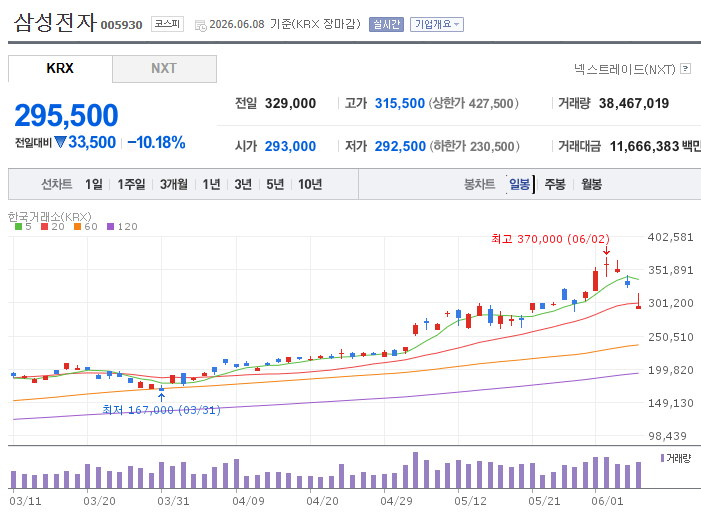Click the purple 거래량 legend marker
The width and height of the screenshot is (701, 515).
click(x=662, y=458)
